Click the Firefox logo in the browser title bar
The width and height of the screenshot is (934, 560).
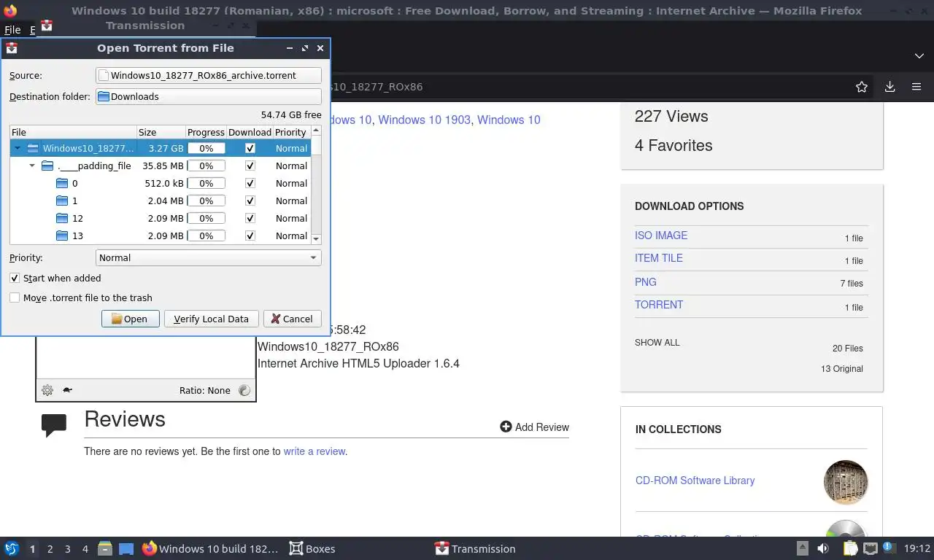10,11
